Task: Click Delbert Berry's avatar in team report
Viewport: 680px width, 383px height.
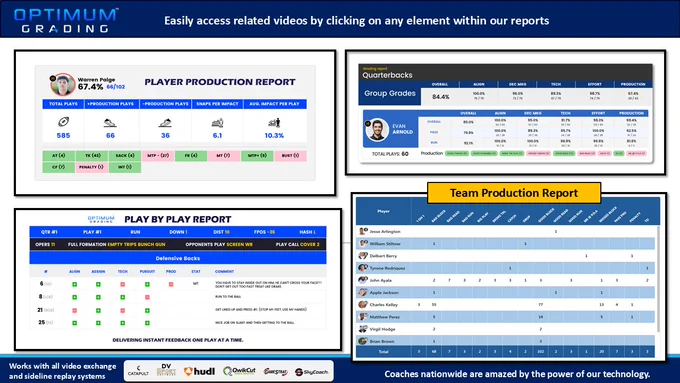Action: coord(363,255)
